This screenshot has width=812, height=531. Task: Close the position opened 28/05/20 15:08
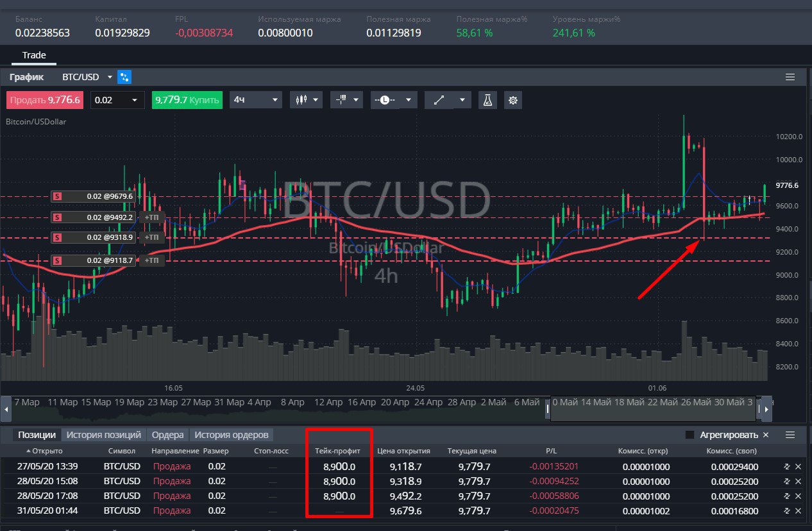pyautogui.click(x=799, y=481)
